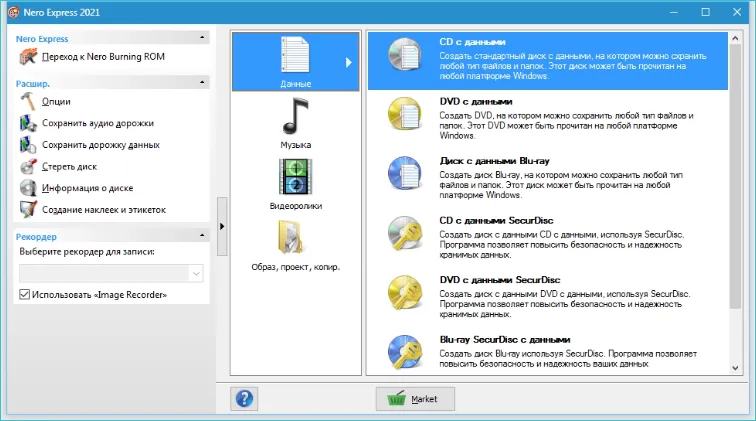This screenshot has width=756, height=421.
Task: Click Сохранить аудио дорожки link
Action: tap(98, 123)
